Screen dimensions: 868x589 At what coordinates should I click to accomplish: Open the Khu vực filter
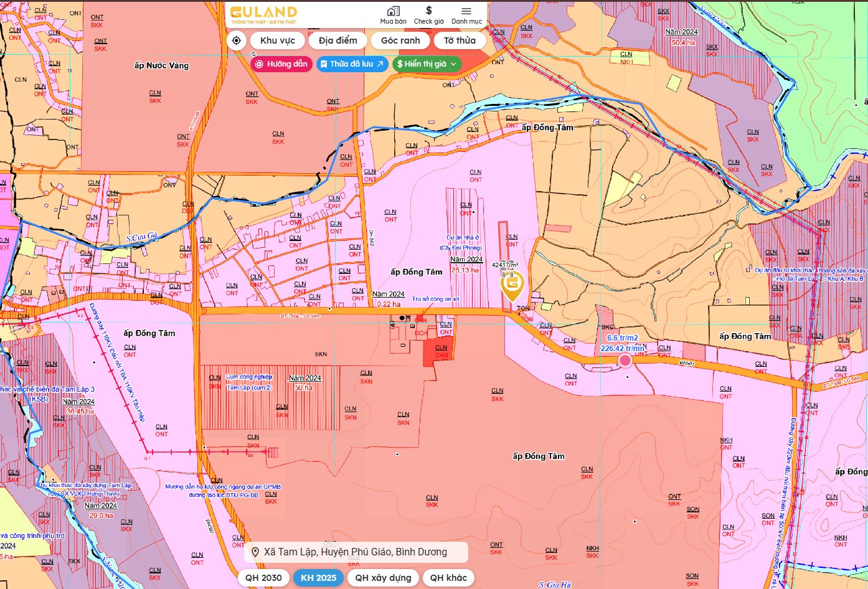pyautogui.click(x=278, y=40)
